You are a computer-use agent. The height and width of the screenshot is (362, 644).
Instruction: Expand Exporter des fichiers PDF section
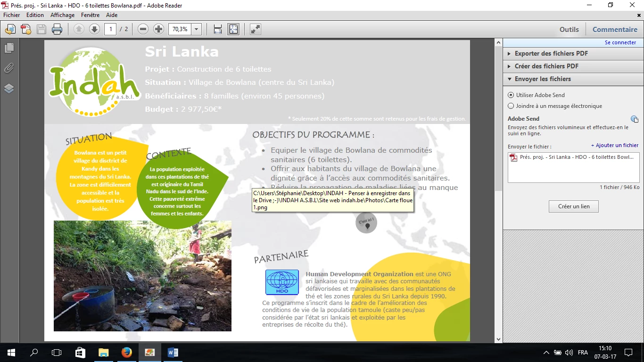pos(573,53)
